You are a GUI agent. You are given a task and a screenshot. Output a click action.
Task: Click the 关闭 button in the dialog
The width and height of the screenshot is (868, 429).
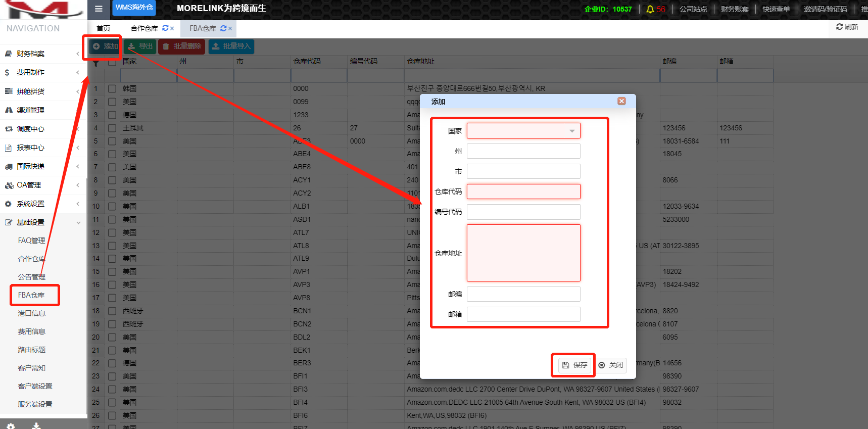tap(611, 365)
